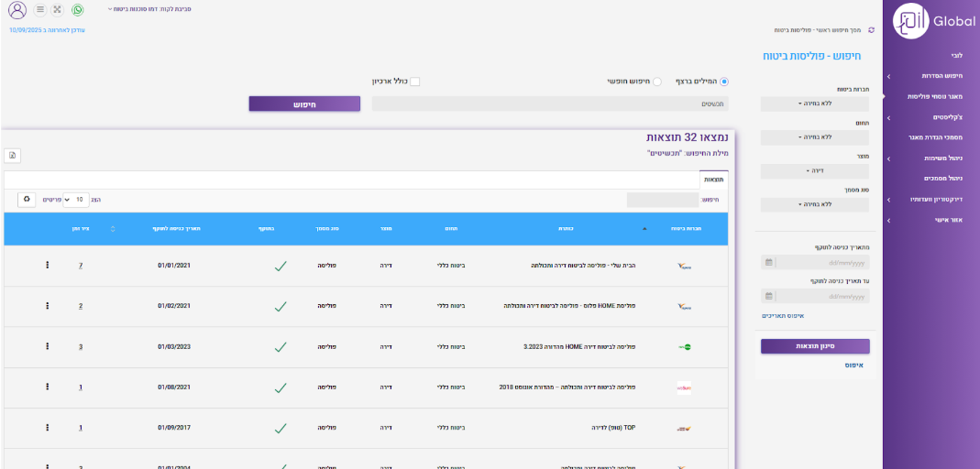Viewport: 980px width, 469px height.
Task: Open the hamburger menu icon
Action: pos(40,10)
